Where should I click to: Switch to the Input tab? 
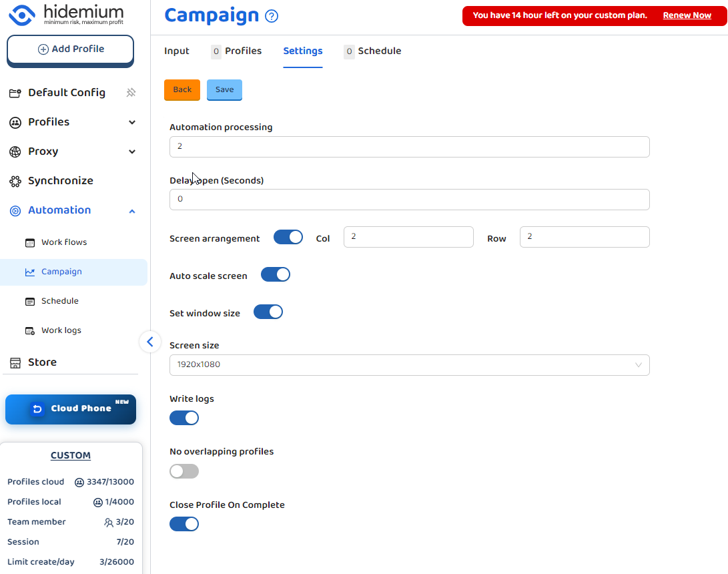tap(177, 51)
